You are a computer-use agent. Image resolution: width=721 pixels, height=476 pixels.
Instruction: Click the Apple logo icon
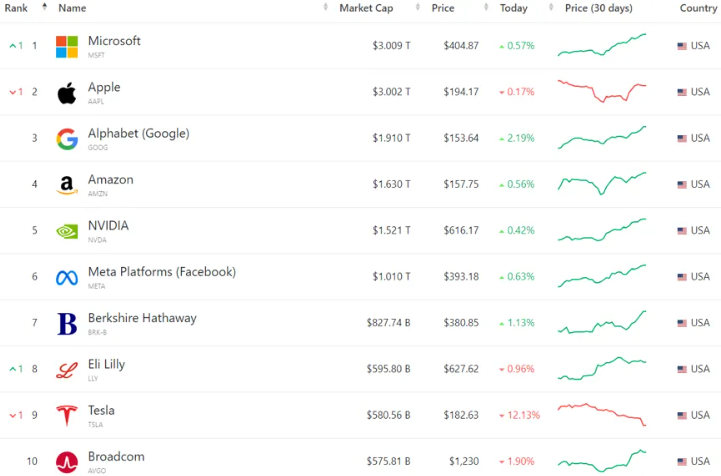(67, 93)
